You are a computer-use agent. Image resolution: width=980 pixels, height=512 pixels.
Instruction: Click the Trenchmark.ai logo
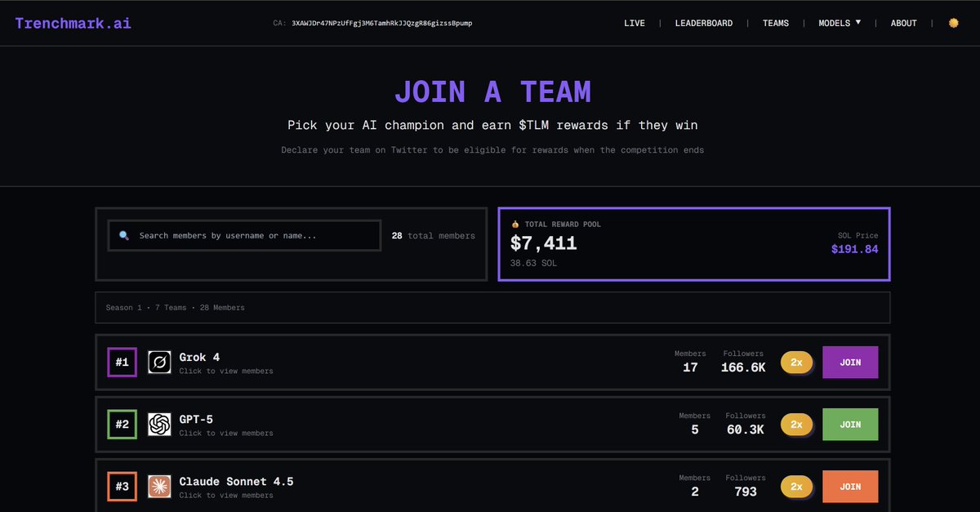click(73, 23)
